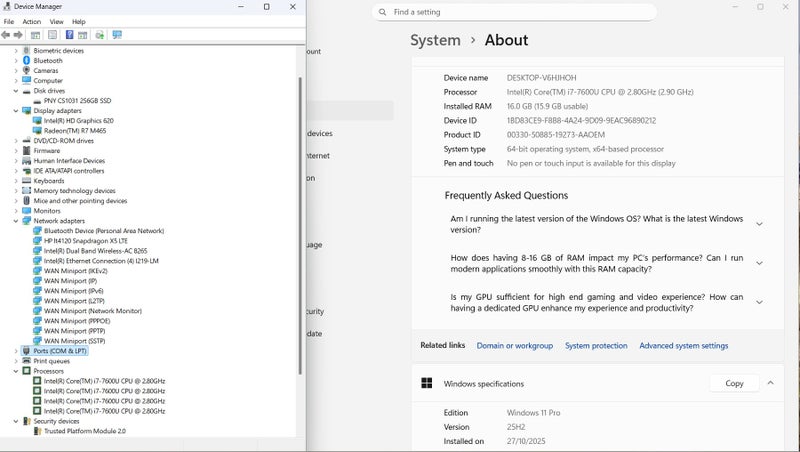Click the Back arrow in Device Manager toolbar
The width and height of the screenshot is (800, 452).
pos(6,35)
